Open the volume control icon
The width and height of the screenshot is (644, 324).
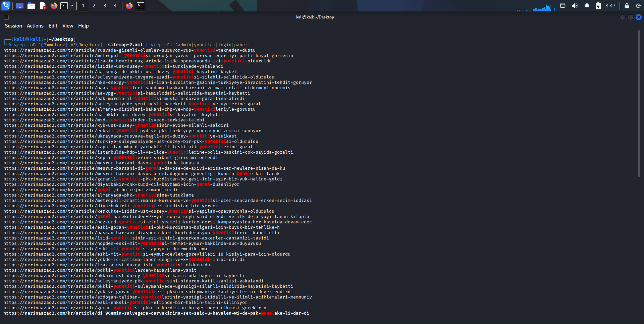pos(575,6)
